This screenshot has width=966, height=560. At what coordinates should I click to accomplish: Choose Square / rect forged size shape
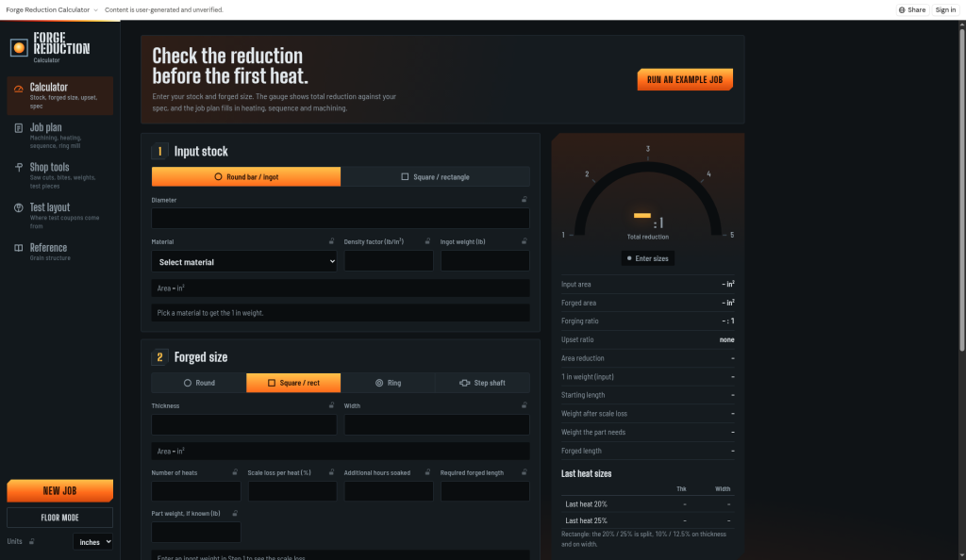(x=293, y=383)
